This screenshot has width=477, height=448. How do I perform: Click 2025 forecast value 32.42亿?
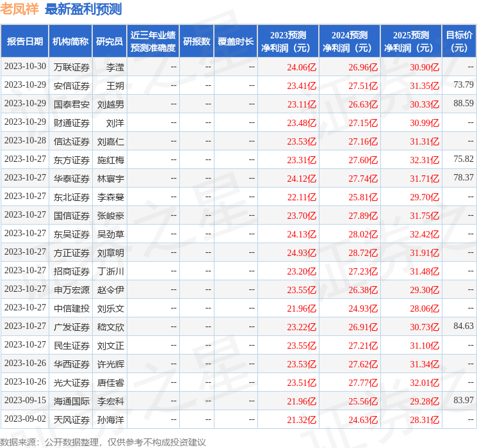pyautogui.click(x=424, y=234)
